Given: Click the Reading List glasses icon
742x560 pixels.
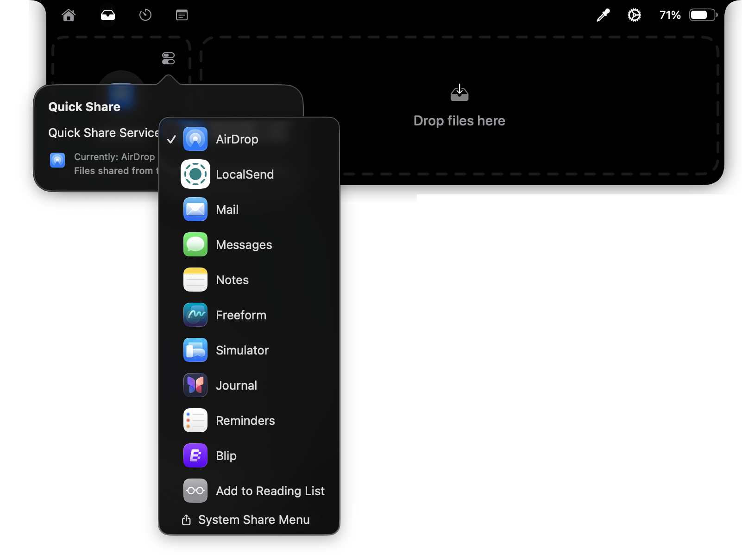Looking at the screenshot, I should click(195, 491).
